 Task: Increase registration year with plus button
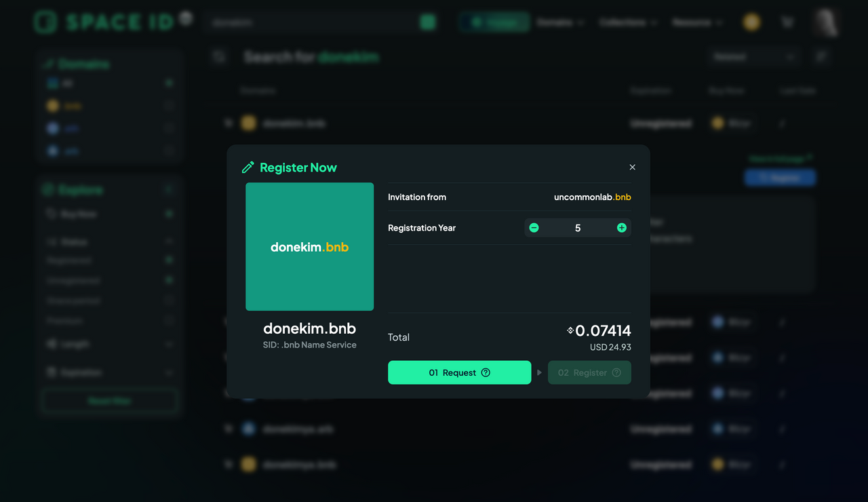click(x=621, y=228)
